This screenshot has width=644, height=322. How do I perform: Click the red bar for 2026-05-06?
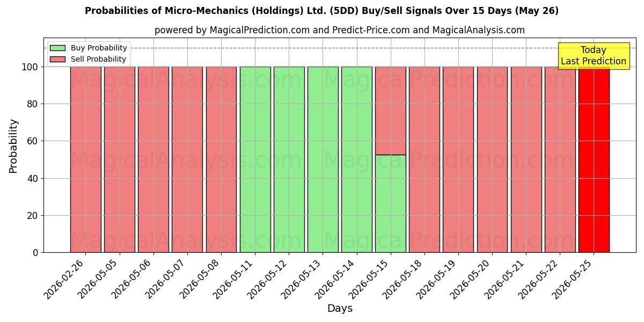pyautogui.click(x=153, y=159)
